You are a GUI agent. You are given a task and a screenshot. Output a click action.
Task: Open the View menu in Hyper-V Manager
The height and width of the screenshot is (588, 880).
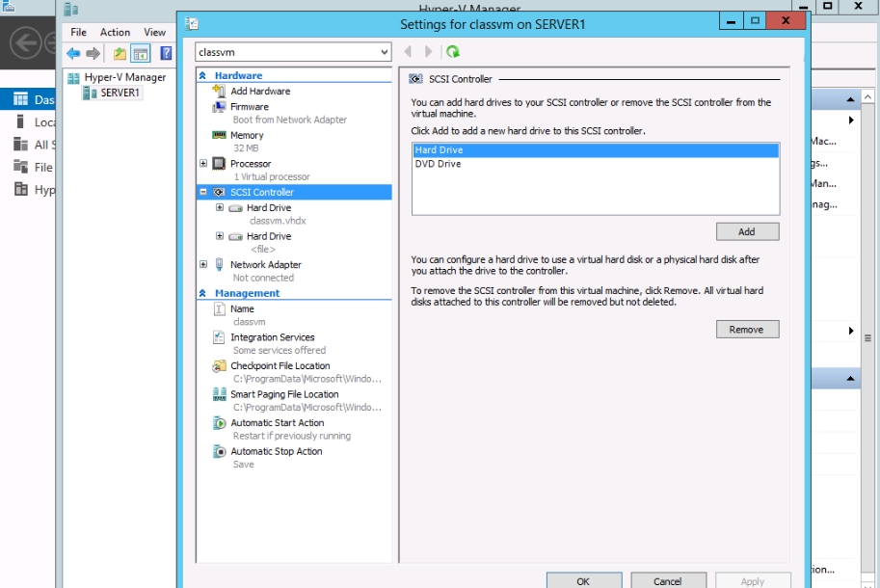pos(154,32)
